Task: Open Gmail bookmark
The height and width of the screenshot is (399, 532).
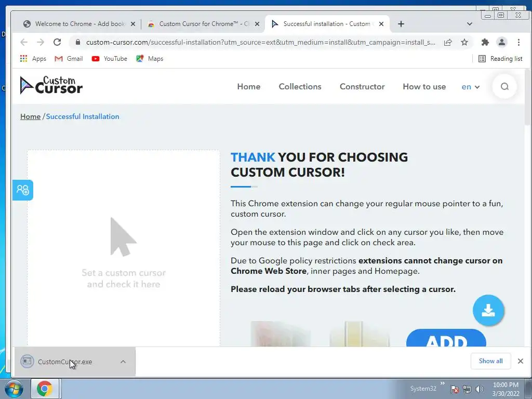Action: pos(69,59)
